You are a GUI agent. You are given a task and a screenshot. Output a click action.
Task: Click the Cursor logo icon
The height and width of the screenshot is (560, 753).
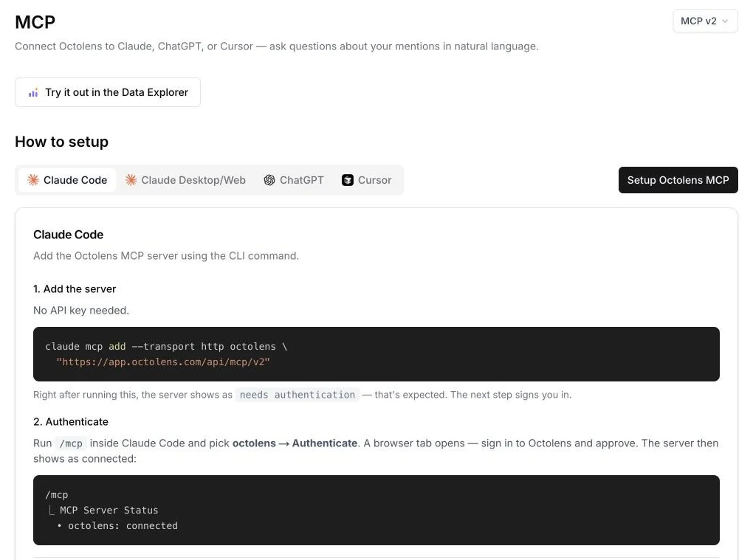click(x=348, y=180)
